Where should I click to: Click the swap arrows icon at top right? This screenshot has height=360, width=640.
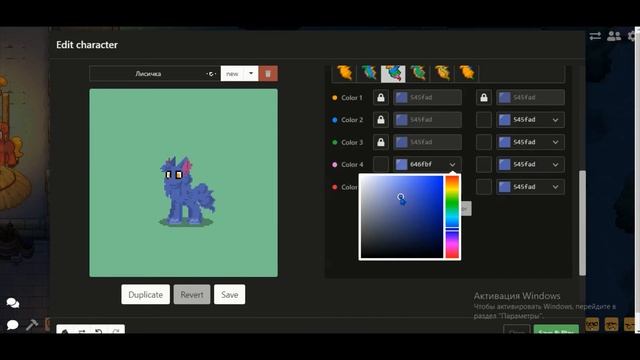595,36
